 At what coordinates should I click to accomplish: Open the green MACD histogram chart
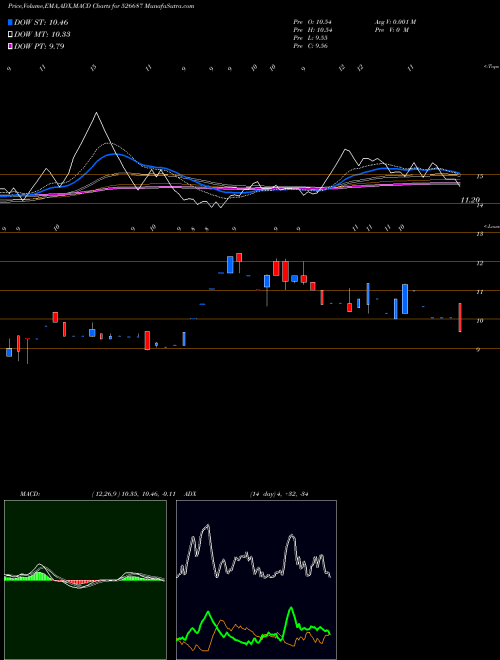(x=85, y=580)
